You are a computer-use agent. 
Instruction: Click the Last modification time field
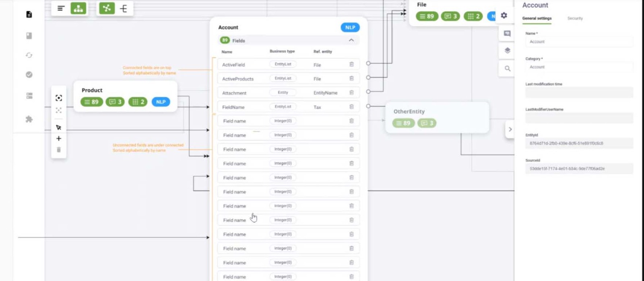579,92
